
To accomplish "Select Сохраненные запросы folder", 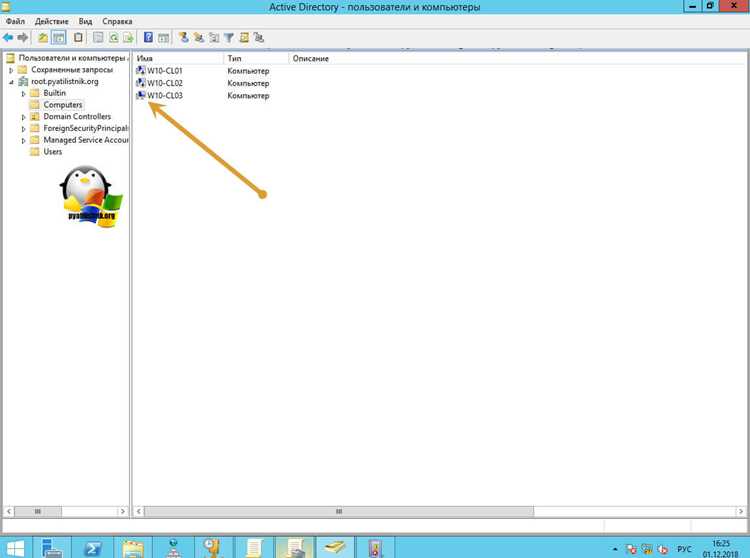I will click(x=72, y=69).
